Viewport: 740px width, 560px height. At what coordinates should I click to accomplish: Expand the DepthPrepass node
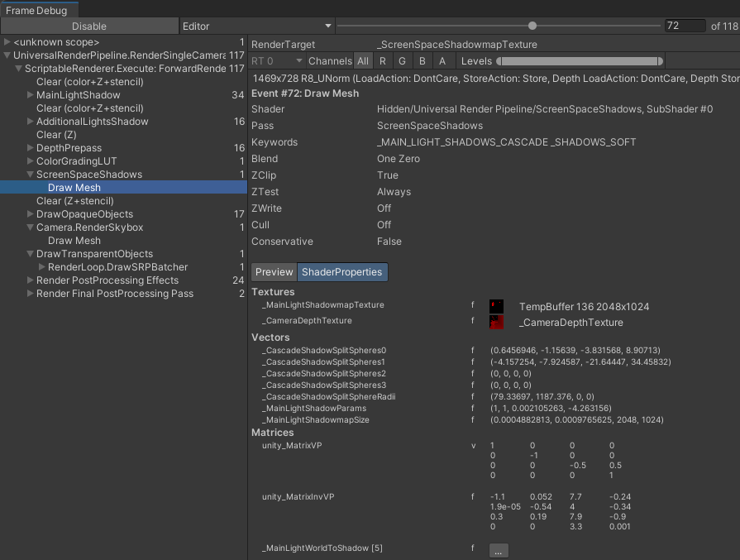point(31,148)
